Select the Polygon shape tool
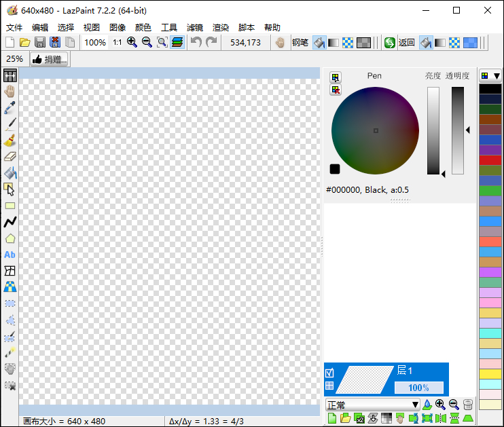The image size is (504, 427). coord(10,238)
